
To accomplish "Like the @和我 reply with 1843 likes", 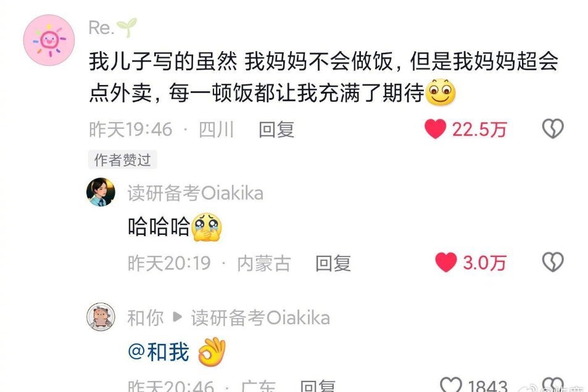I will coord(451,385).
